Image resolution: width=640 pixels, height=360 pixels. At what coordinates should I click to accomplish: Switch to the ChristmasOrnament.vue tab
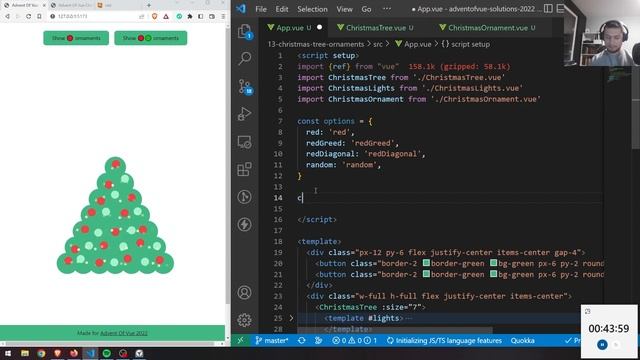click(488, 28)
